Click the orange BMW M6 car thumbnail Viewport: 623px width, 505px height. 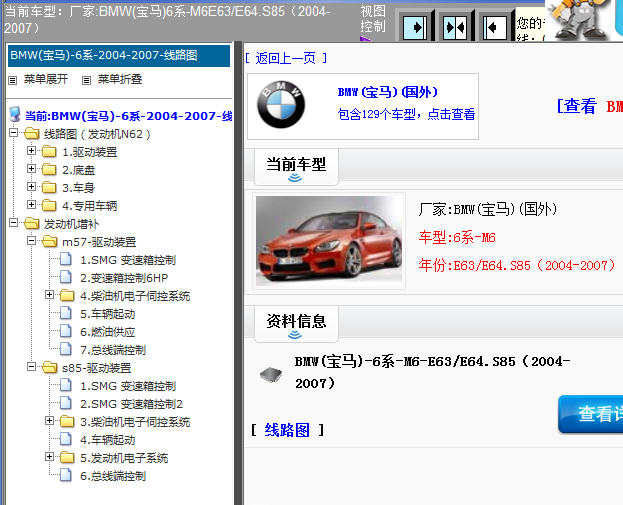pos(330,241)
